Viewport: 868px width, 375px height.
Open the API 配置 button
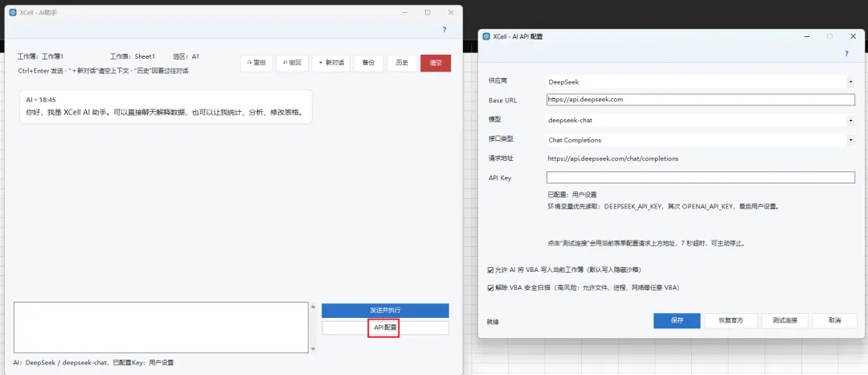385,328
